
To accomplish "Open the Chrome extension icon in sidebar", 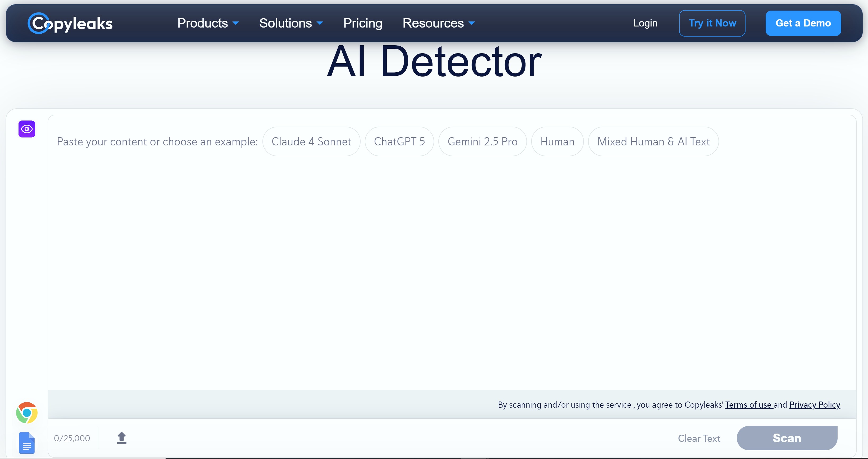I will point(27,412).
